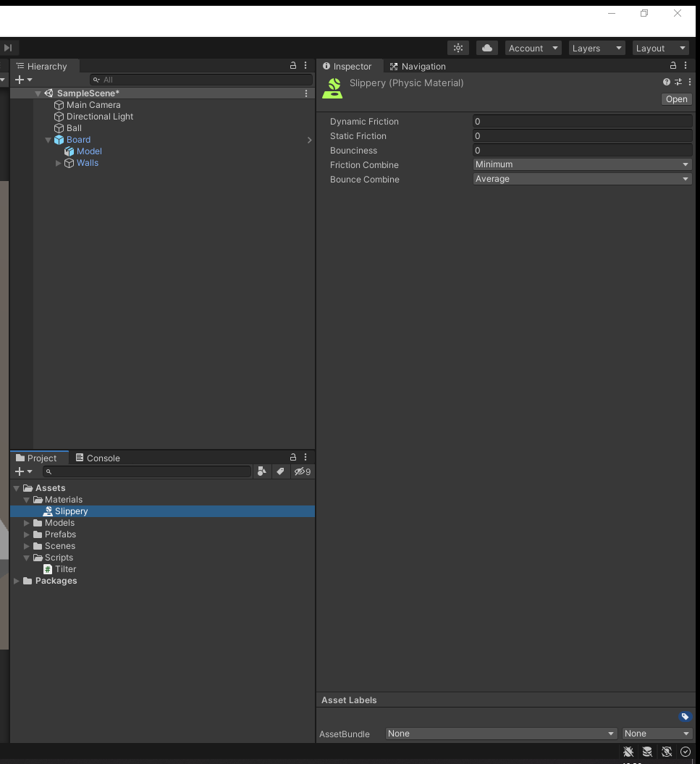
Task: Click the Search by Type icon in Project
Action: click(x=262, y=472)
